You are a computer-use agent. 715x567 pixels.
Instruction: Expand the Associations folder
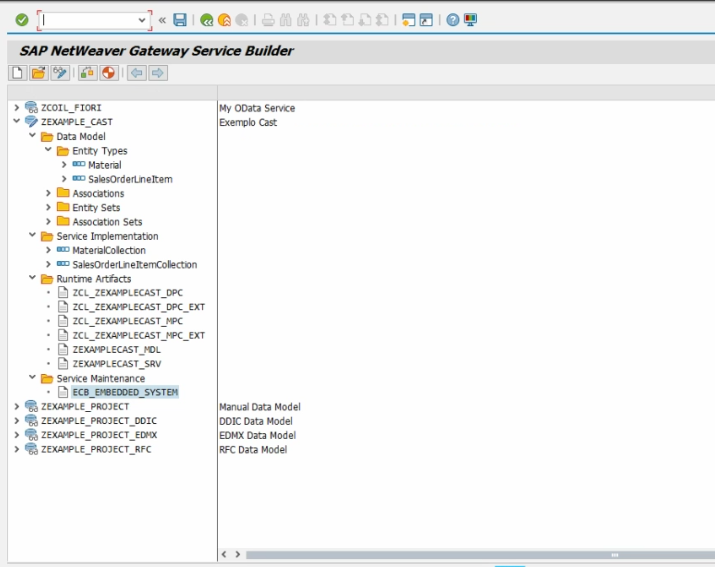click(x=48, y=194)
